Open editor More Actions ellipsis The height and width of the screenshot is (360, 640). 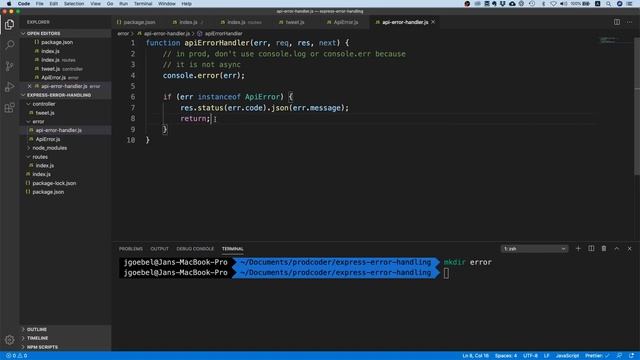click(x=629, y=22)
